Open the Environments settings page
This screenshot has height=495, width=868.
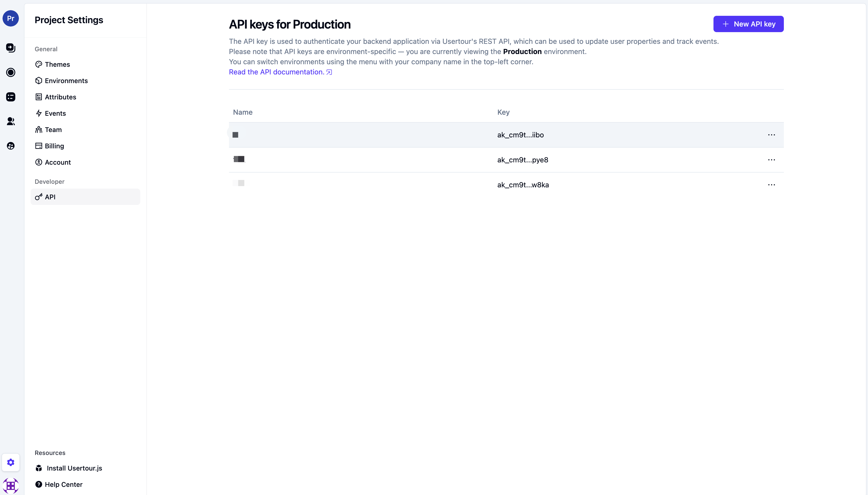[66, 81]
